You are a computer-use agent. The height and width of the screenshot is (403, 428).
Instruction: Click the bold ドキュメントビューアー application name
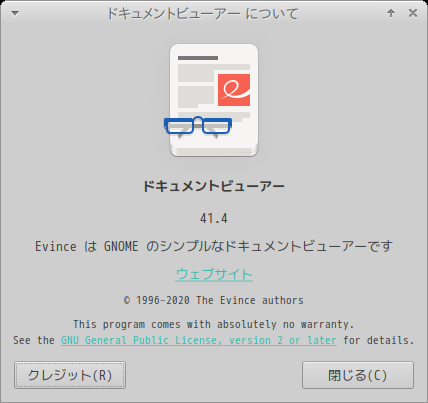[214, 186]
